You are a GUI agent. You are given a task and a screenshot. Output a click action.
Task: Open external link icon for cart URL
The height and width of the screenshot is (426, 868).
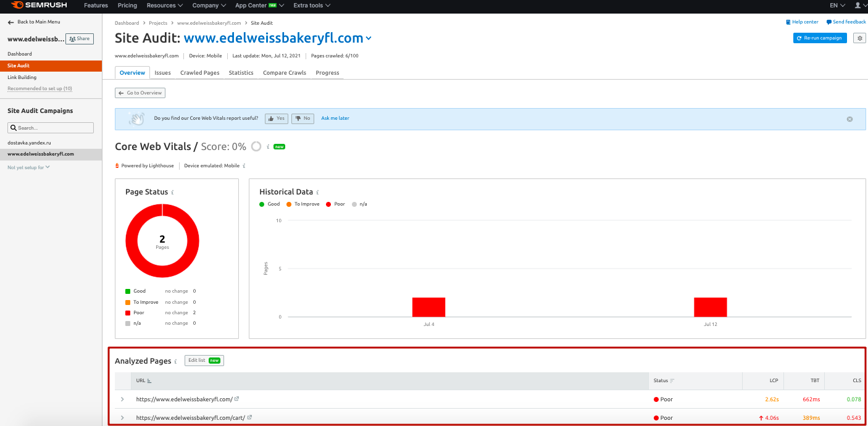249,417
